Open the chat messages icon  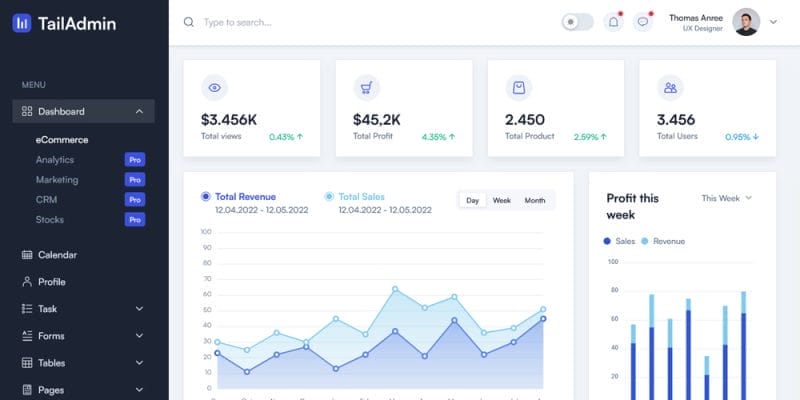(x=643, y=22)
